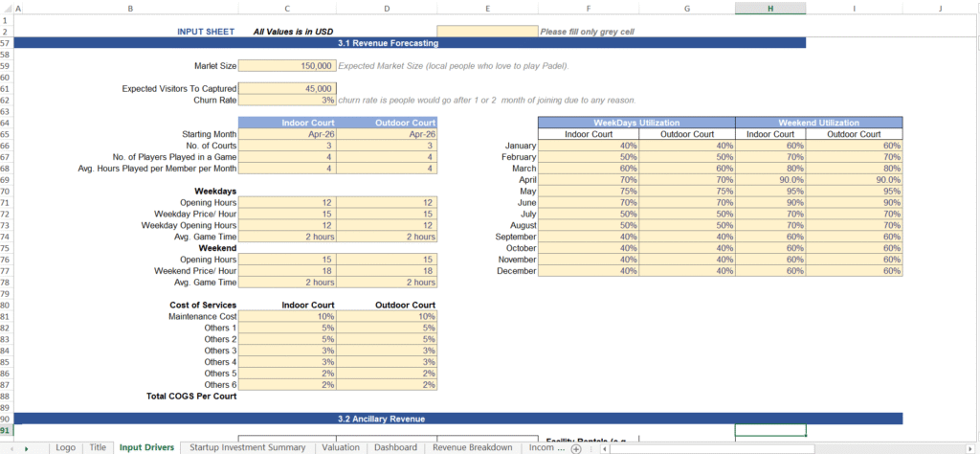Open the Title sheet tab
Image resolution: width=980 pixels, height=454 pixels.
coord(98,447)
